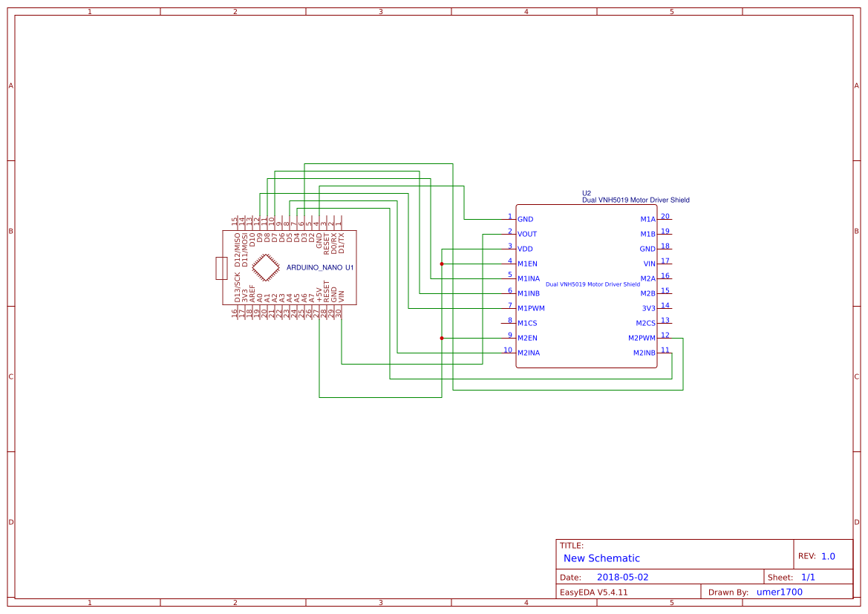
Task: Click the EasyEDA V5.4.11 text
Action: 594,592
